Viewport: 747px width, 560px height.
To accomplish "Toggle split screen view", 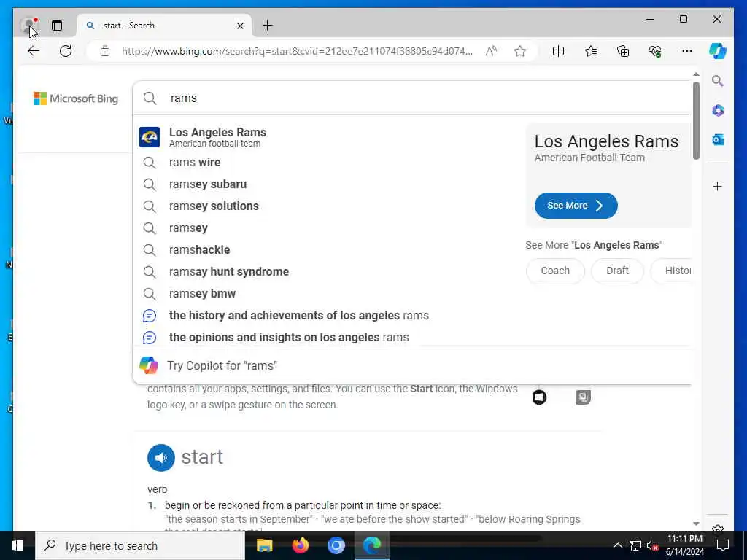I will [x=558, y=51].
